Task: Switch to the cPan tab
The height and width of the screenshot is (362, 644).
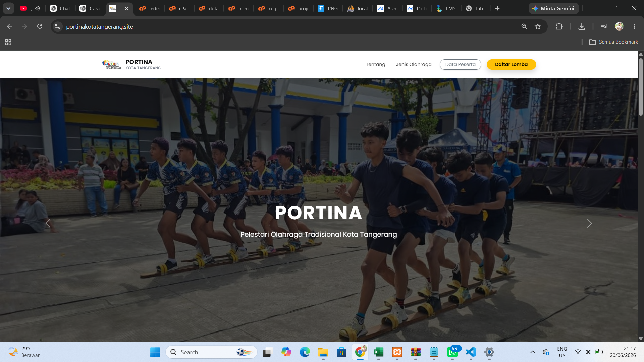Action: [179, 8]
